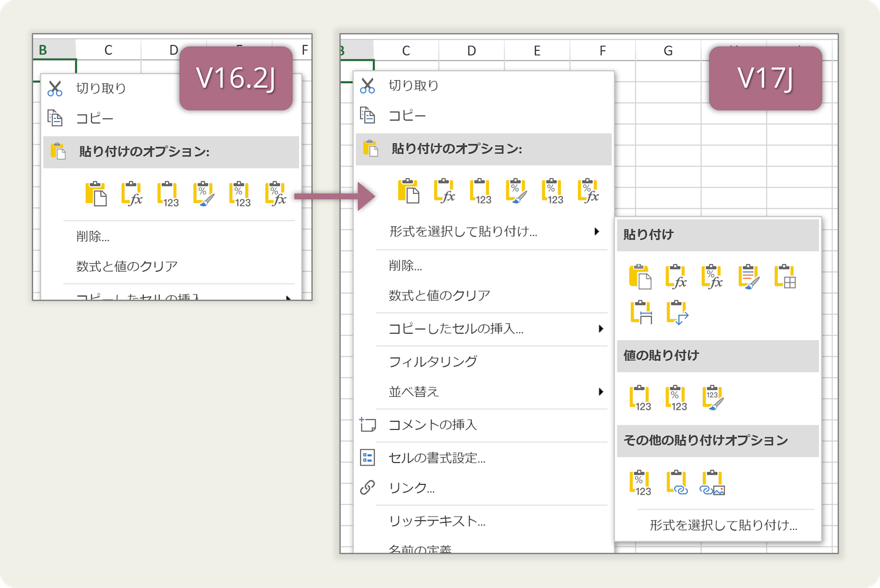This screenshot has width=880, height=588.
Task: Select column header B in the V16.2J sheet
Action: tap(54, 50)
